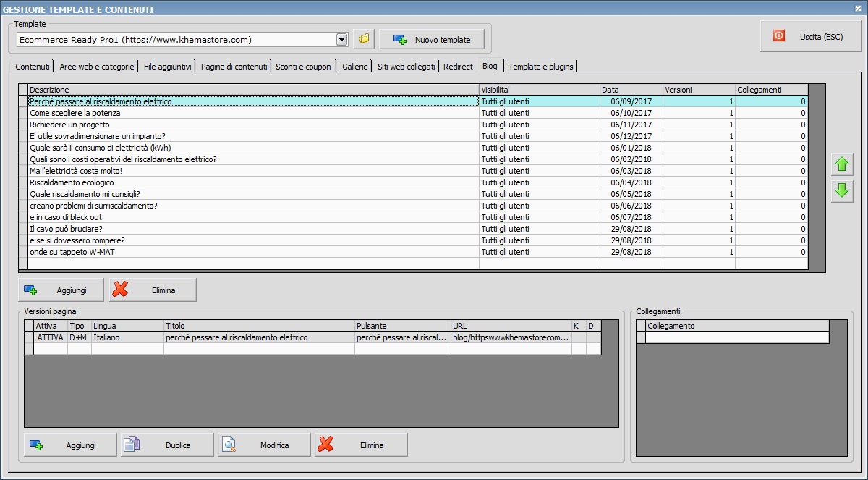Switch to Pagine di contenuti tab
868x480 pixels.
click(234, 66)
